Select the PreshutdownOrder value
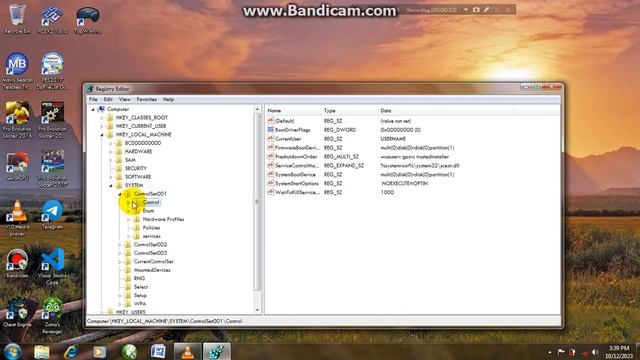Viewport: 640px width, 360px height. (x=296, y=156)
